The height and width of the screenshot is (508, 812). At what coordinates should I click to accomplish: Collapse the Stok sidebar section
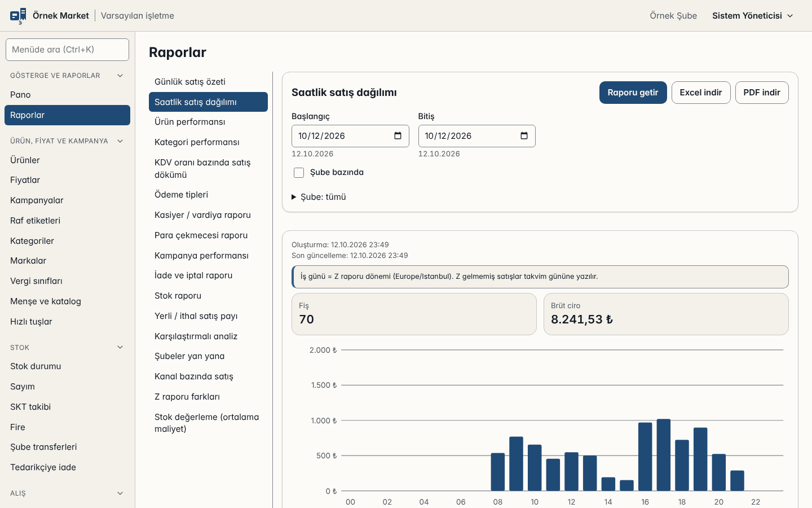(x=120, y=348)
